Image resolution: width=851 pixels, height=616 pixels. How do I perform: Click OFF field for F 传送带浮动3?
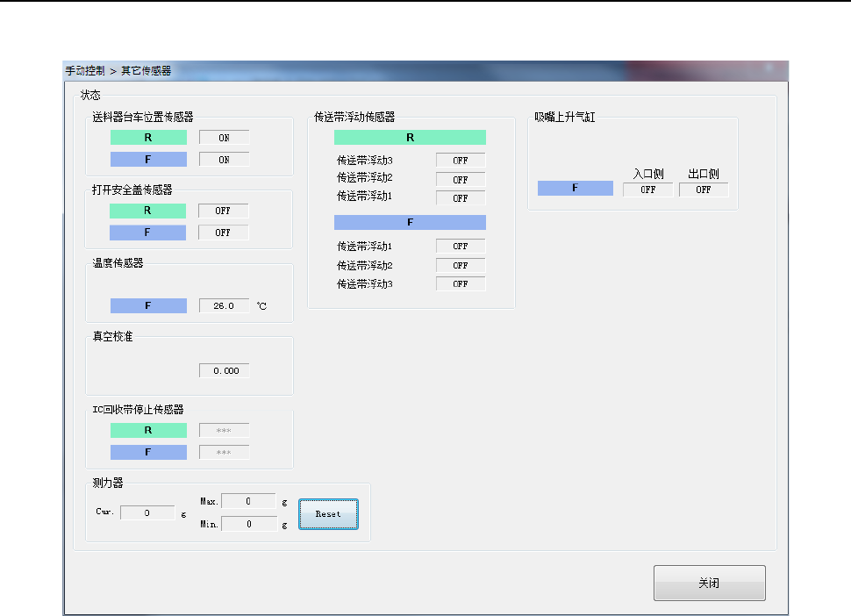click(x=461, y=283)
